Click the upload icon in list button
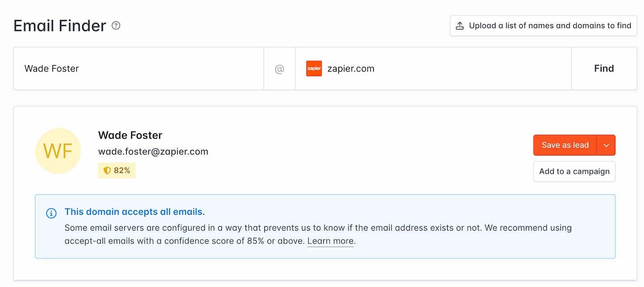Screen dimensions: 644x287 (x=460, y=26)
